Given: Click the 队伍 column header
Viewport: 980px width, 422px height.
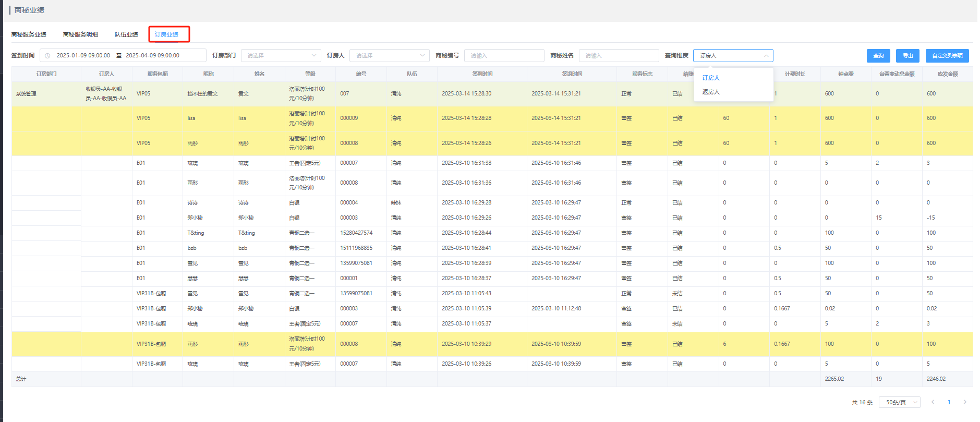Looking at the screenshot, I should [412, 74].
